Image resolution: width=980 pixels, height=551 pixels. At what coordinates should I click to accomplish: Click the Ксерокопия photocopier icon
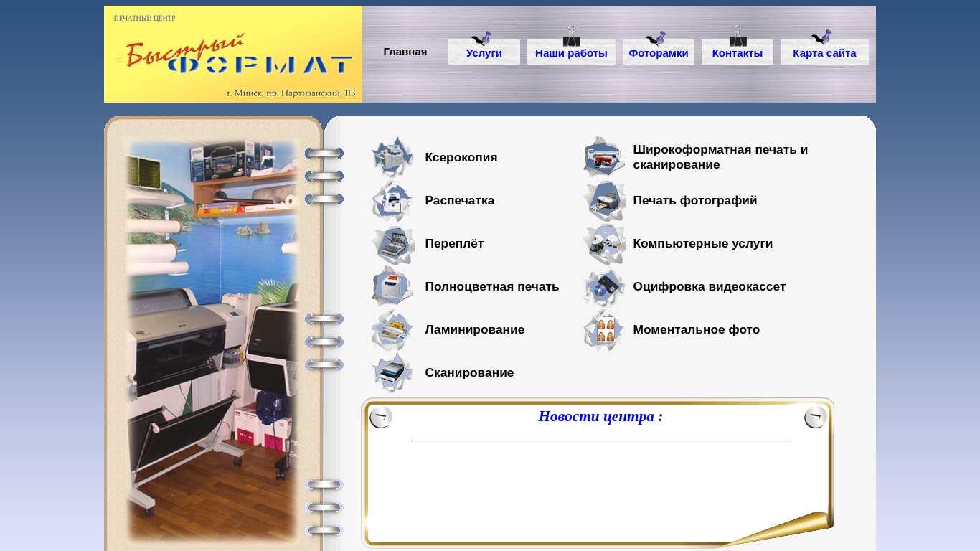(392, 157)
